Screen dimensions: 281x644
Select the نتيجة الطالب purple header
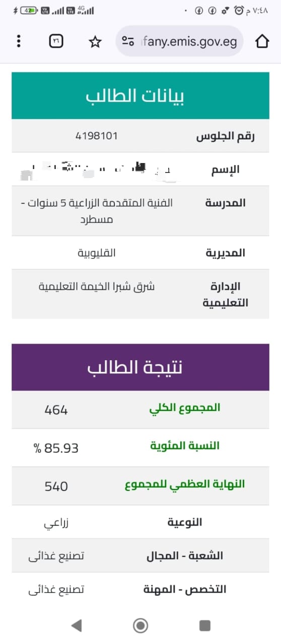pyautogui.click(x=140, y=367)
